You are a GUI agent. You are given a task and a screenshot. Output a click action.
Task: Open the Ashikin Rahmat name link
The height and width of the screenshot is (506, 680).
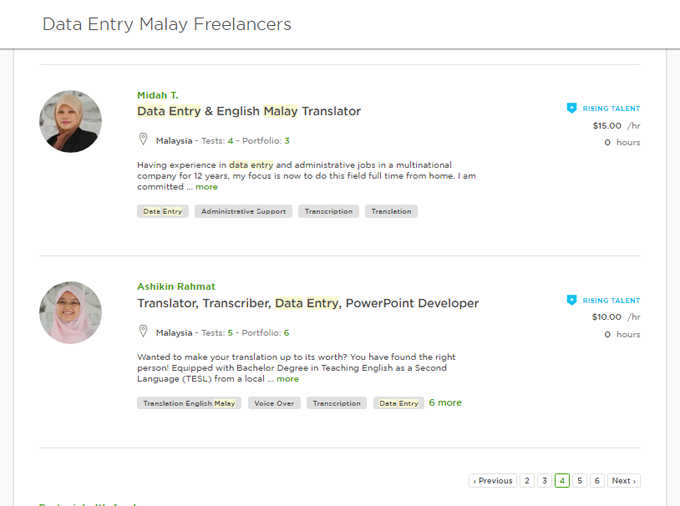tap(176, 287)
